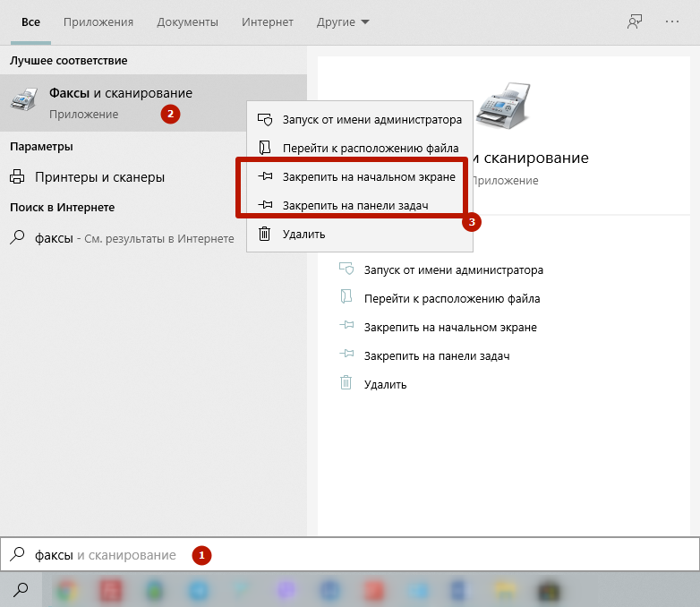The width and height of the screenshot is (700, 607).
Task: Open the Интернет tab
Action: pyautogui.click(x=268, y=22)
